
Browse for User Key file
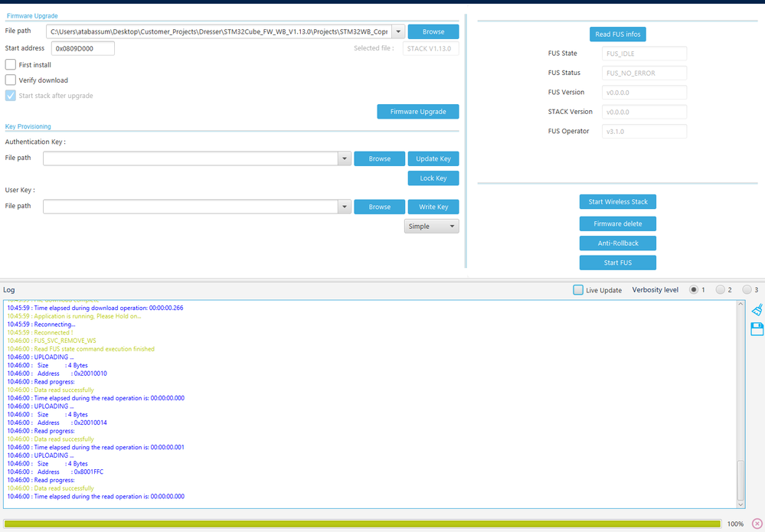[x=379, y=207]
